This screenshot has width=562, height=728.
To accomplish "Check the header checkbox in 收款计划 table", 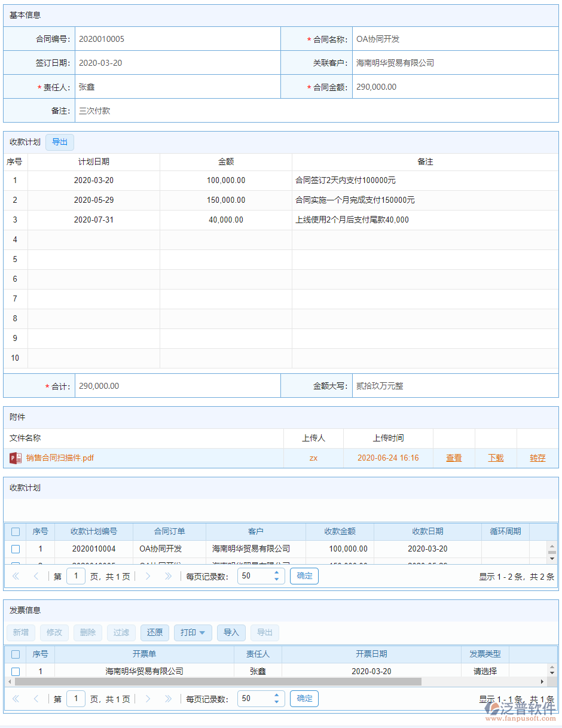I will pos(15,531).
